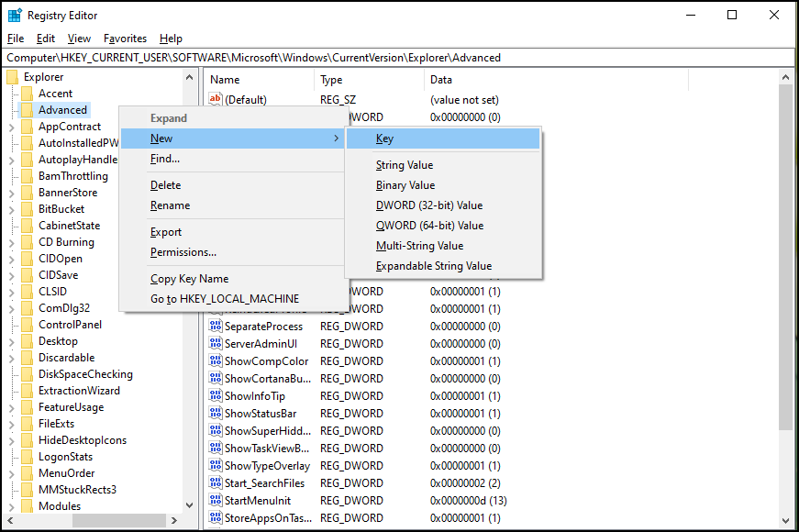Select Copy Key Name in context menu

tap(232, 279)
